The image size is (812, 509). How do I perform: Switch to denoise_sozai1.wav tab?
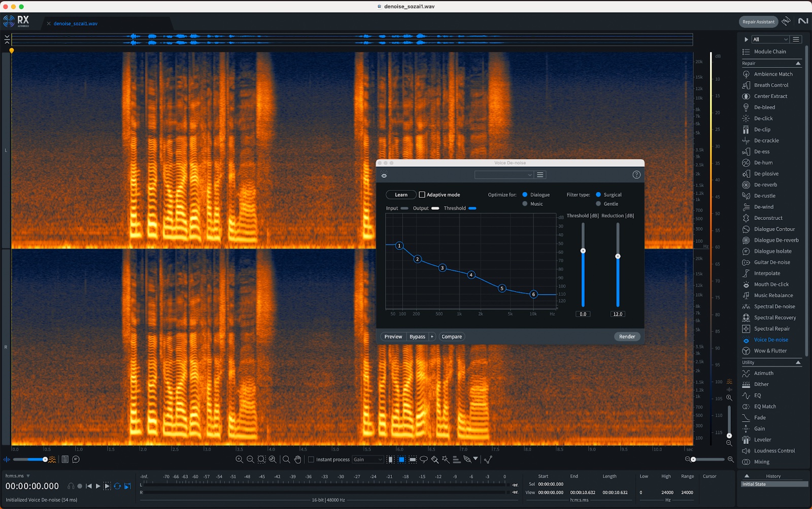coord(76,24)
